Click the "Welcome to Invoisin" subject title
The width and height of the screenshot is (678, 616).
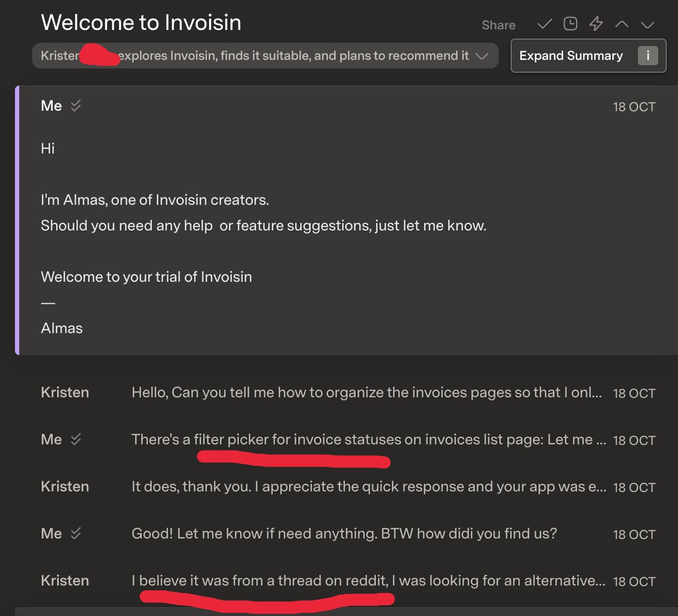(141, 22)
